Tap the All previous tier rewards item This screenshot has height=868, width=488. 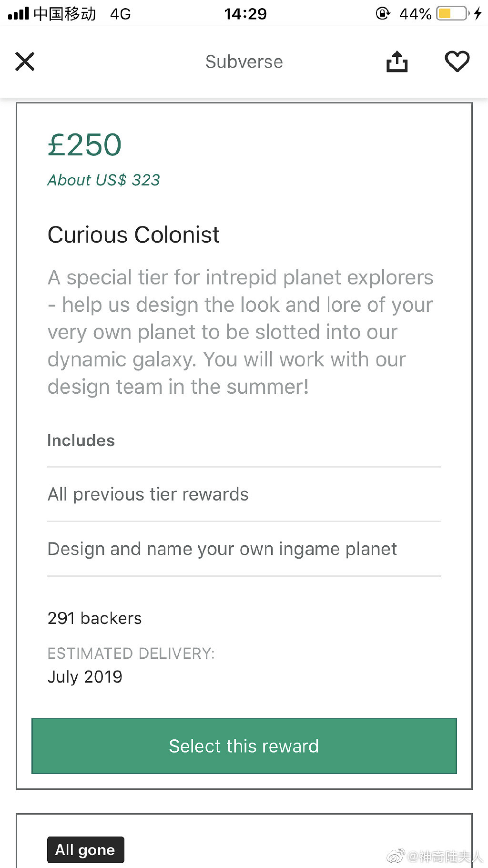click(148, 495)
